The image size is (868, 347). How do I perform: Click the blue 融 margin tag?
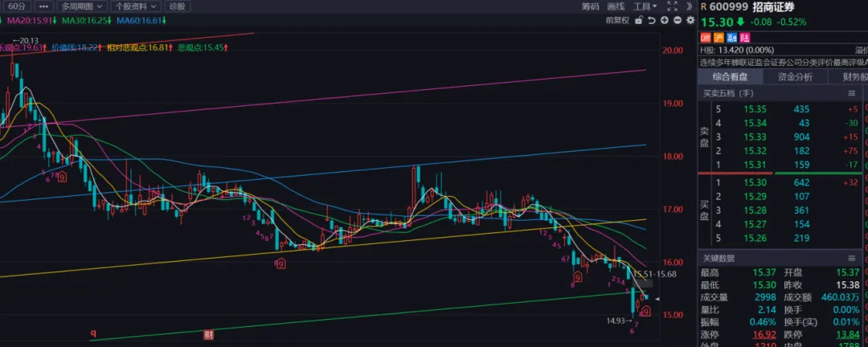[732, 38]
